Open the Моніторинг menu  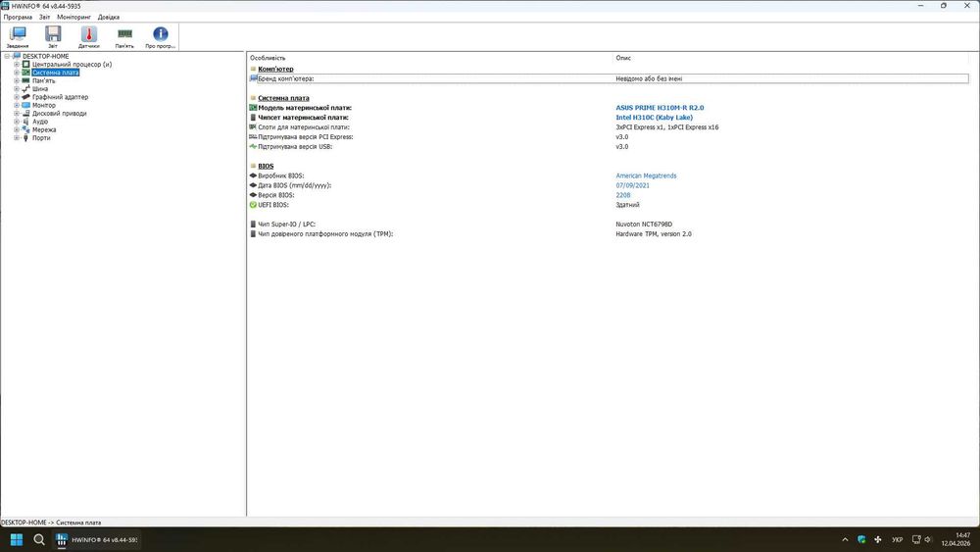click(x=73, y=17)
